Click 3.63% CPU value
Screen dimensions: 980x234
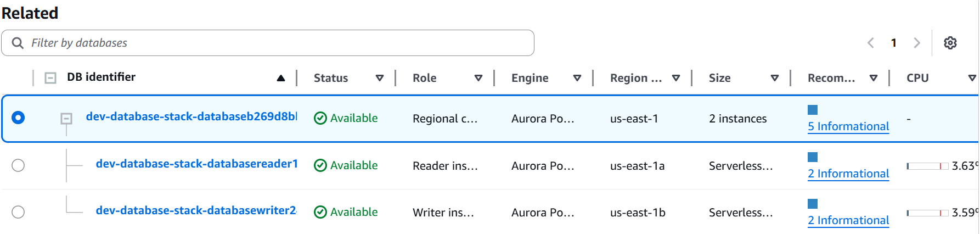coord(965,166)
